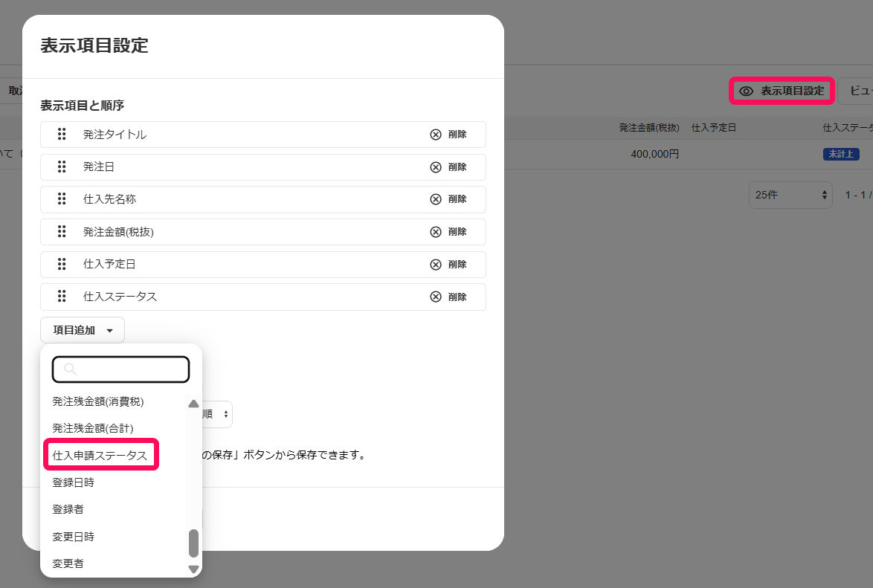The width and height of the screenshot is (873, 588).
Task: Select 発注残金額(合計) from the list
Action: point(93,428)
